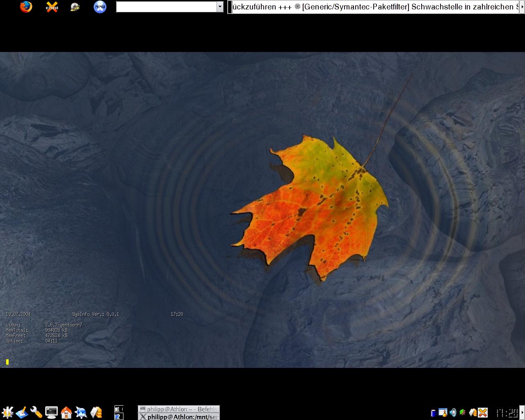Viewport: 525px width, 420px height.
Task: Open the K menu start button
Action: tap(7, 412)
